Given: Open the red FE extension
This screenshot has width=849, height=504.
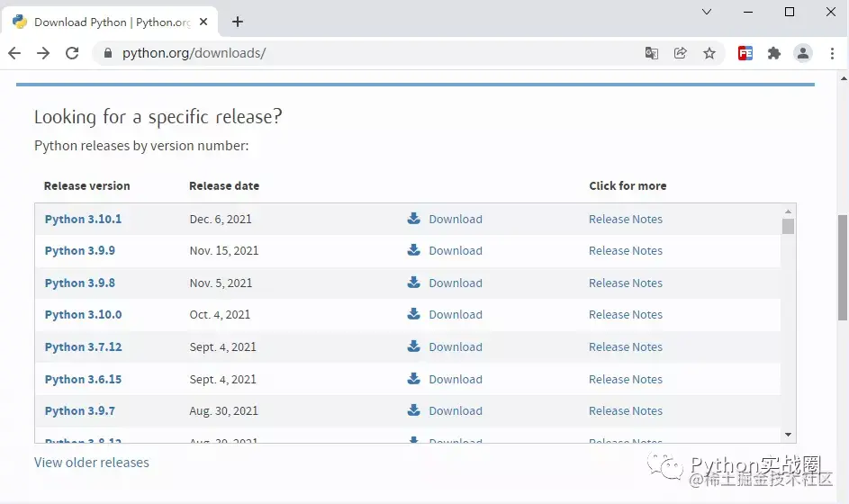Looking at the screenshot, I should tap(745, 53).
